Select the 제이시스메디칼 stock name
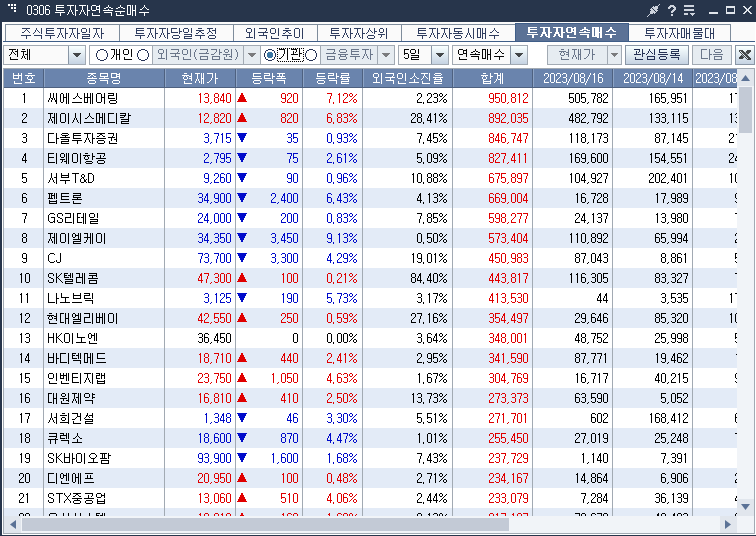 coord(89,119)
